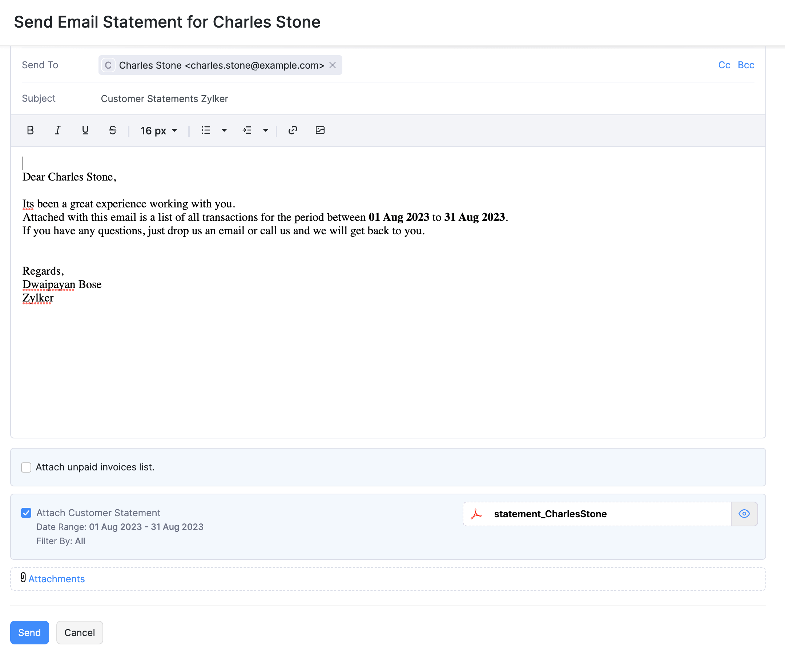Toggle bold formatting in the email editor

[x=30, y=130]
